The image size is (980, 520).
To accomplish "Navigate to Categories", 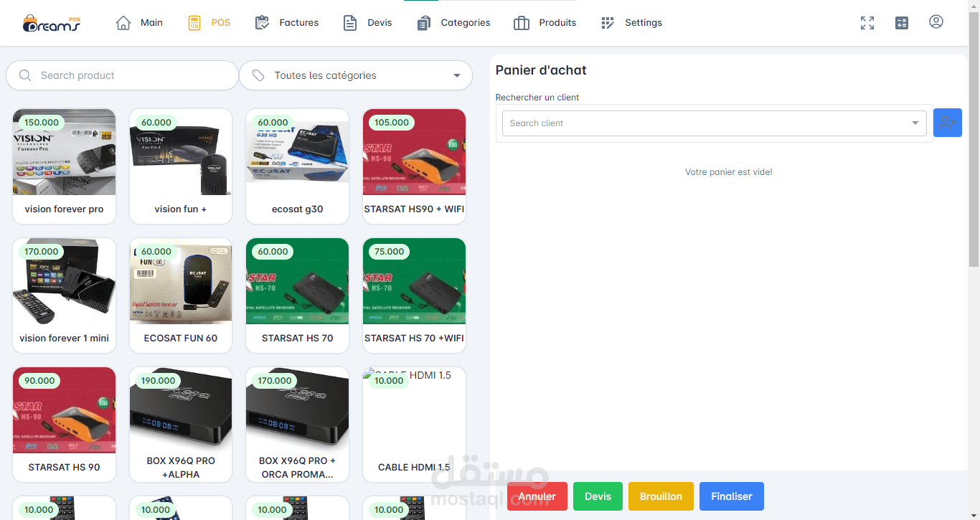I will point(453,23).
